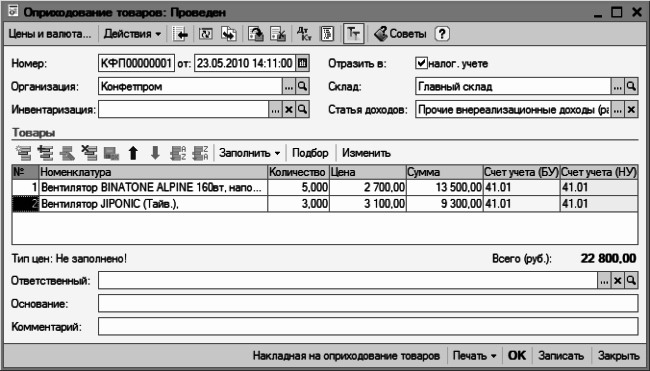Open the Действия dropdown menu
This screenshot has height=371, width=650.
click(x=132, y=34)
